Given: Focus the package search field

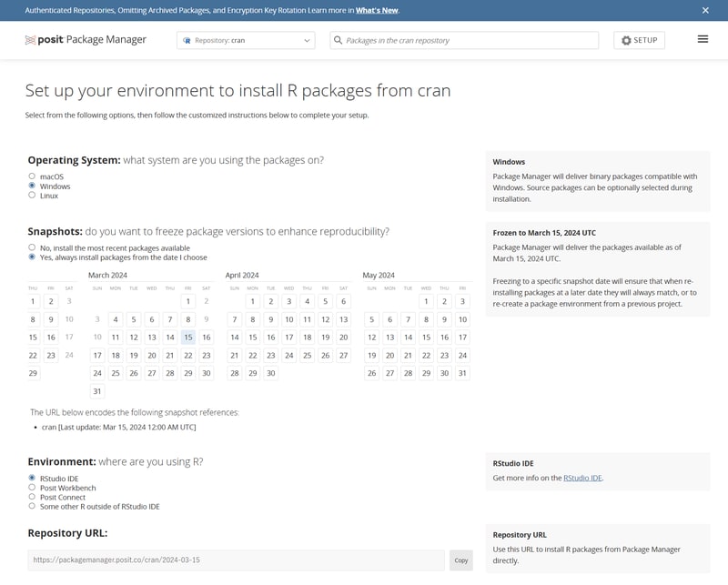Looking at the screenshot, I should tap(464, 40).
